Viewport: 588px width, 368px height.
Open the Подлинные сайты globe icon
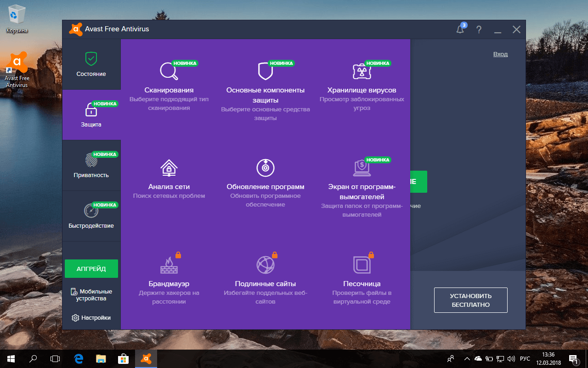pyautogui.click(x=265, y=264)
